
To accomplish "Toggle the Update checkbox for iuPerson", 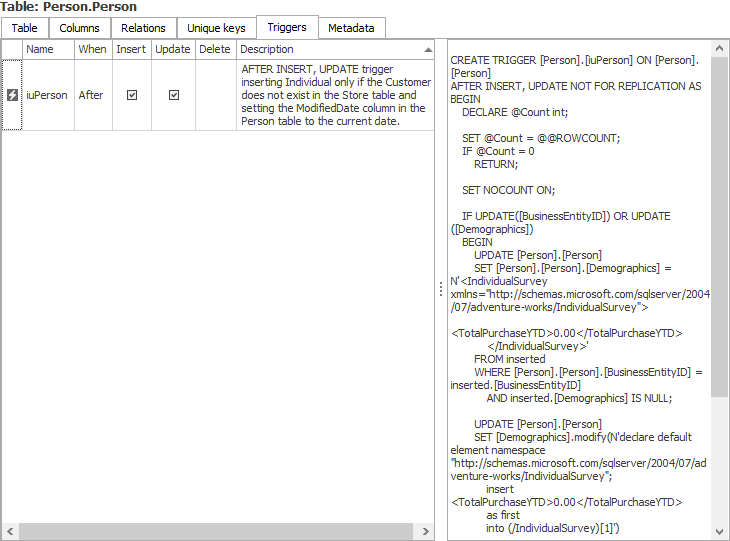I will click(173, 95).
